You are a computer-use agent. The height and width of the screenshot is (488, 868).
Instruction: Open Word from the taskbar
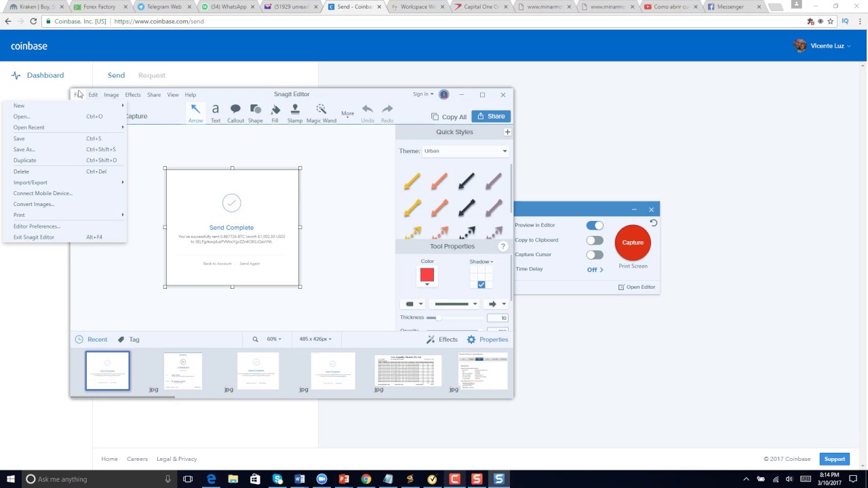pyautogui.click(x=300, y=479)
